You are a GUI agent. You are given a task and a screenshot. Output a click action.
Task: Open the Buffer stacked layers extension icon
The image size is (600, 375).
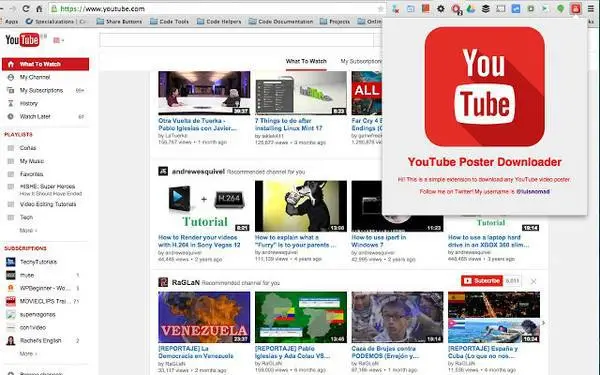tap(486, 8)
